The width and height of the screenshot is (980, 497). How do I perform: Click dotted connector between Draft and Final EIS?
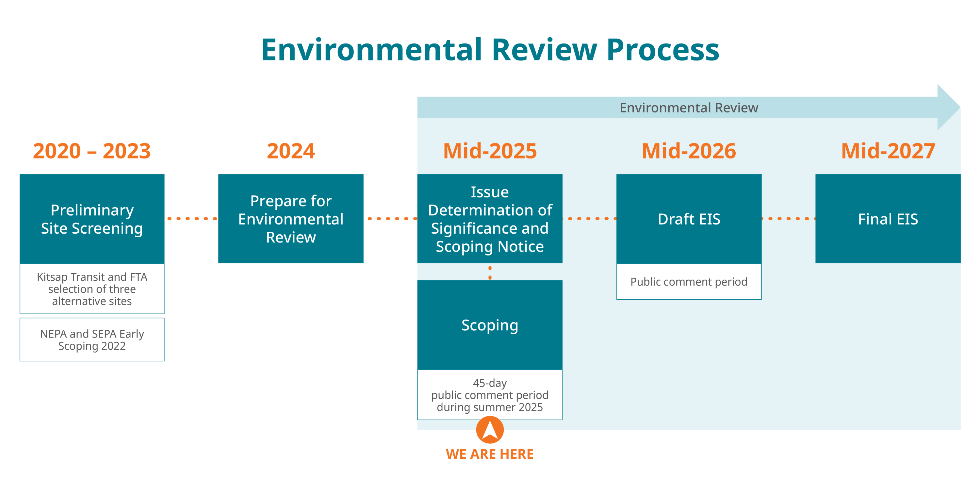coord(788,219)
